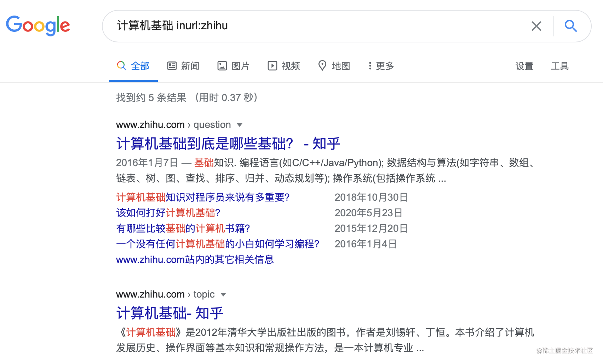Viewport: 603px width, 364px height.
Task: Open result 计算机基础到底是哪些基础？ - 知乎
Action: coord(228,144)
